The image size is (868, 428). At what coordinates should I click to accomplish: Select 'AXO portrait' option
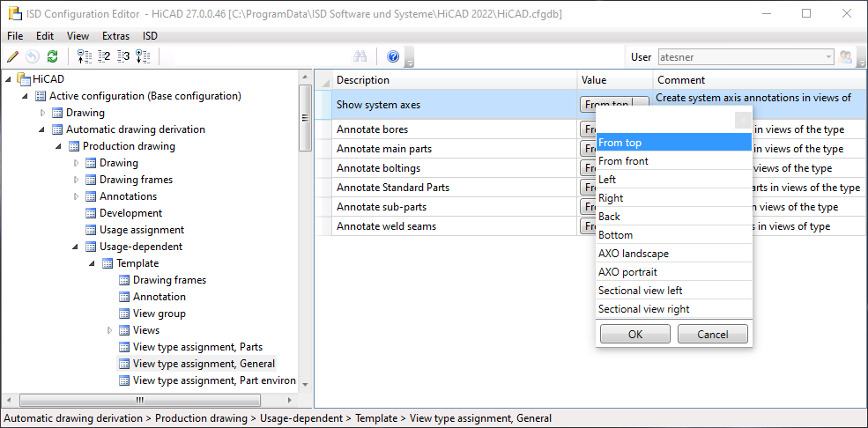point(674,272)
